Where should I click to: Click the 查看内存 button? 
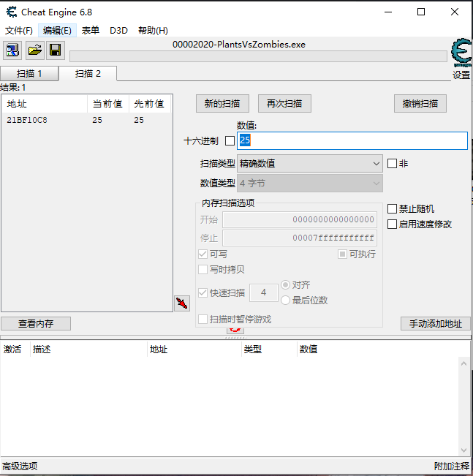click(x=36, y=324)
